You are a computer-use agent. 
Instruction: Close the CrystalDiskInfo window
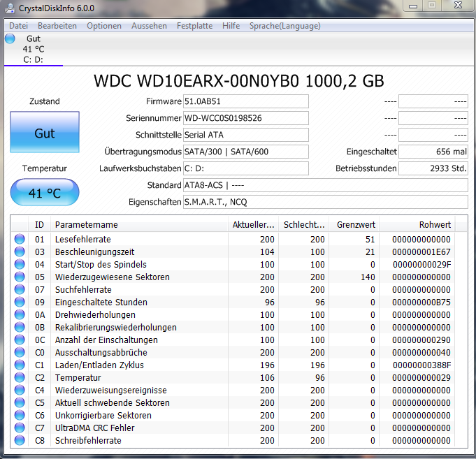click(458, 6)
